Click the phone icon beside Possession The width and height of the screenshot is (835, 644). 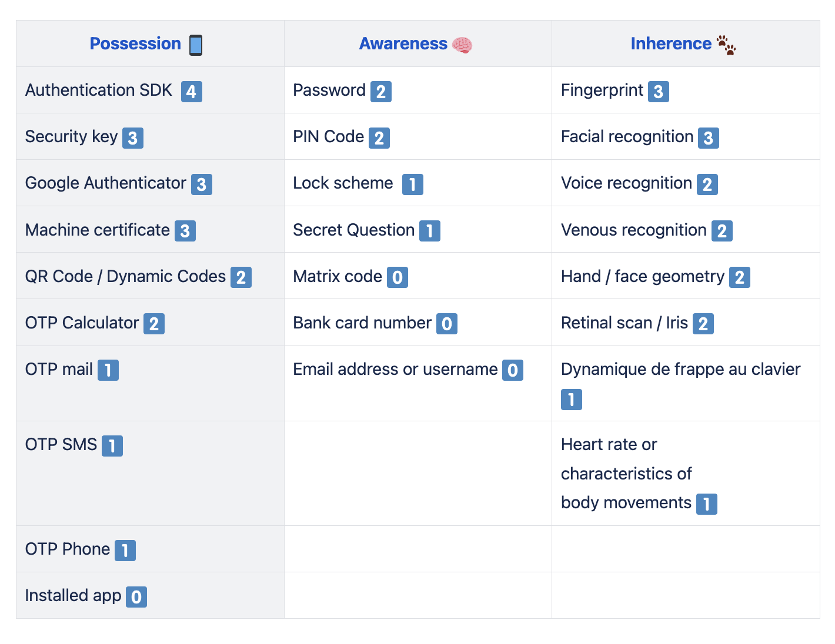[x=196, y=45]
